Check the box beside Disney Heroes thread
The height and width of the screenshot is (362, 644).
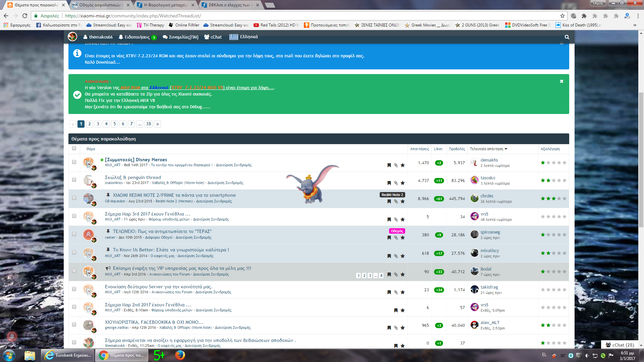(x=74, y=162)
